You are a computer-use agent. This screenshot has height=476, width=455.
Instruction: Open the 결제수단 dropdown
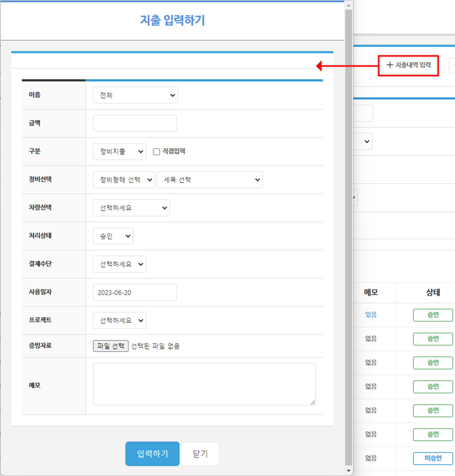pos(119,264)
